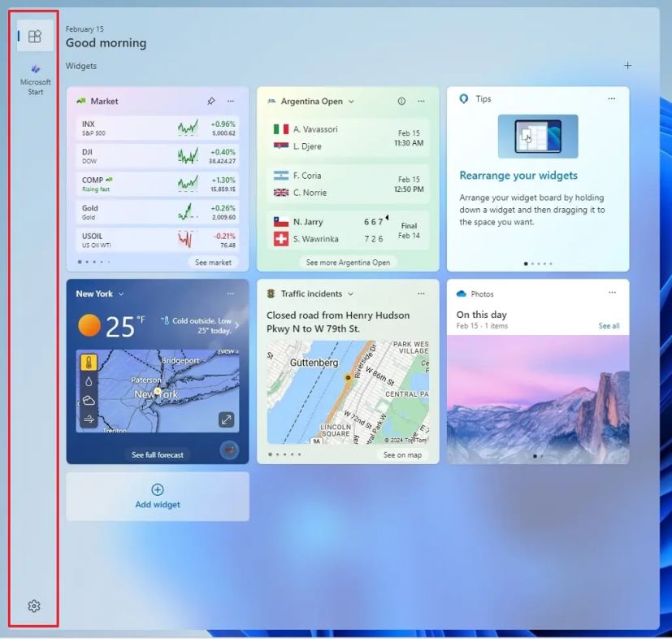Click the location pin icon on Tips widget
Image resolution: width=672 pixels, height=639 pixels.
click(x=463, y=98)
